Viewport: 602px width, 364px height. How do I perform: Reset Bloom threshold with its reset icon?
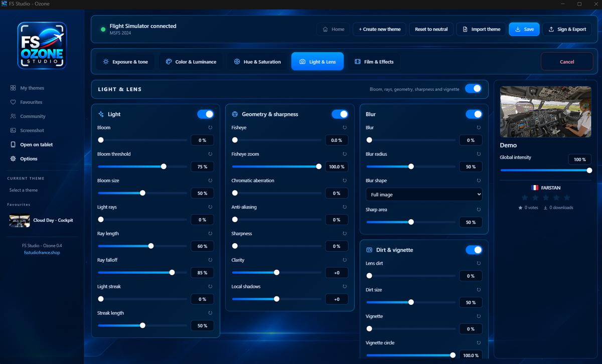point(210,154)
